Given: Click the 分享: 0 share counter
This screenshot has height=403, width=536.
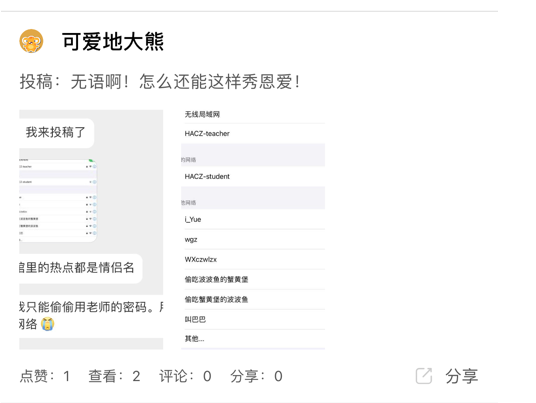Looking at the screenshot, I should click(x=256, y=376).
